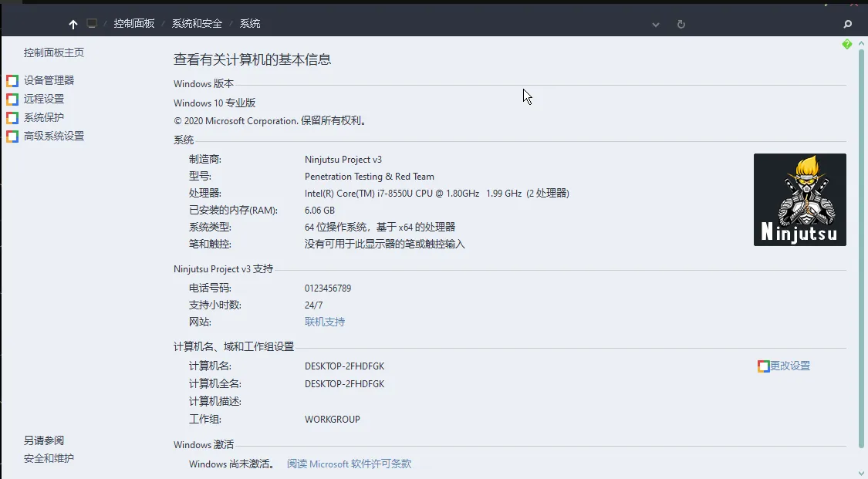Click the shield icon beside 设备管理器
Image resolution: width=868 pixels, height=479 pixels.
tap(12, 81)
